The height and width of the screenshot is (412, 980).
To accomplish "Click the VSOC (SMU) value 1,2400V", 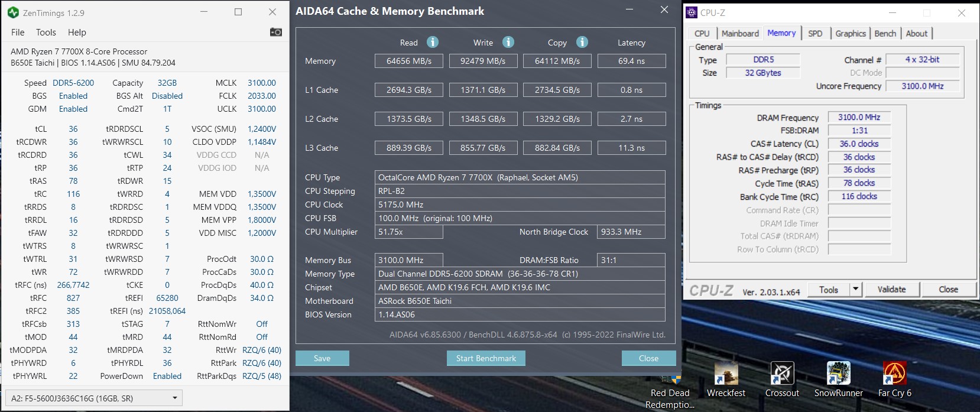I will click(262, 129).
